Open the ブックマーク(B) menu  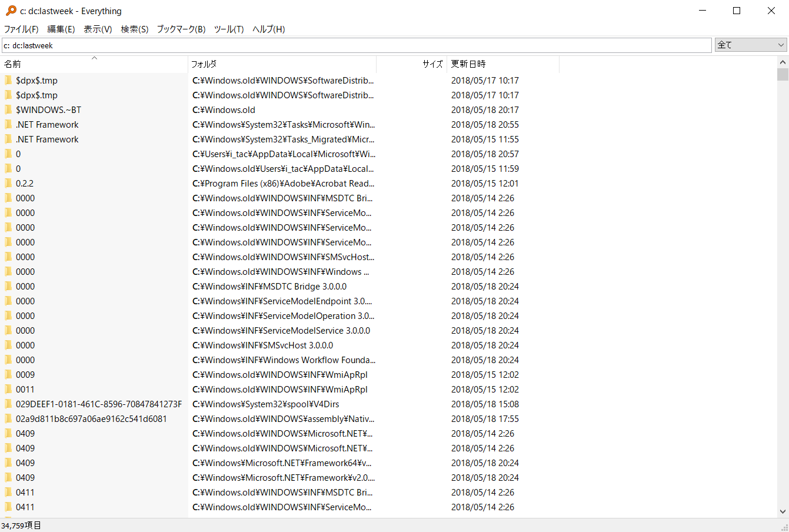[x=181, y=29]
